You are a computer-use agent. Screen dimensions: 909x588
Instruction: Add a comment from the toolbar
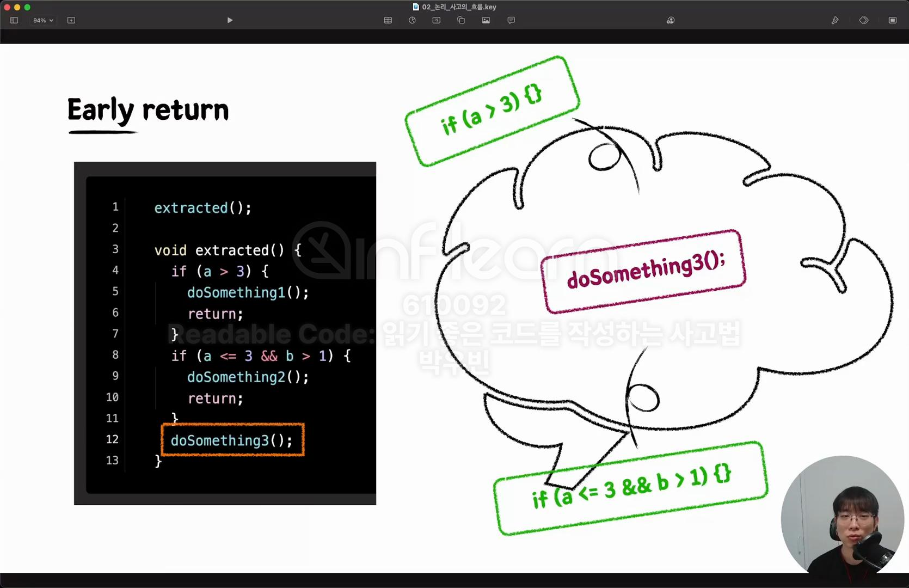511,20
